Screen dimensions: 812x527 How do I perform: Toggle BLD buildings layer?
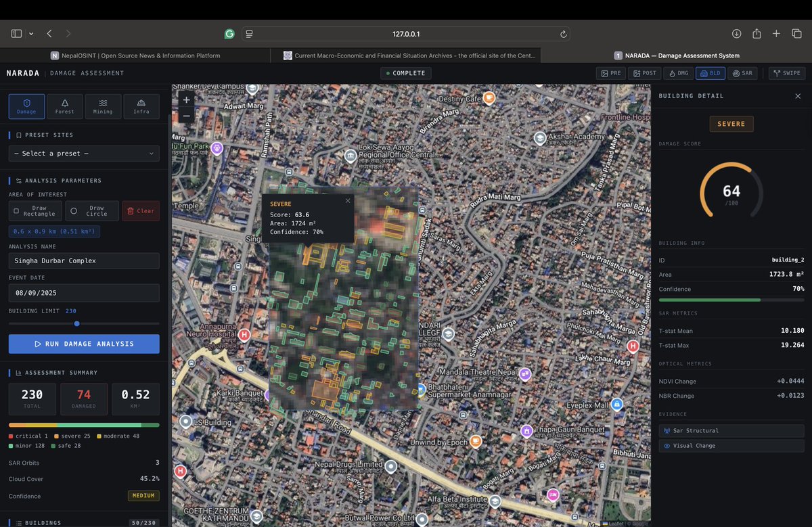(x=710, y=73)
